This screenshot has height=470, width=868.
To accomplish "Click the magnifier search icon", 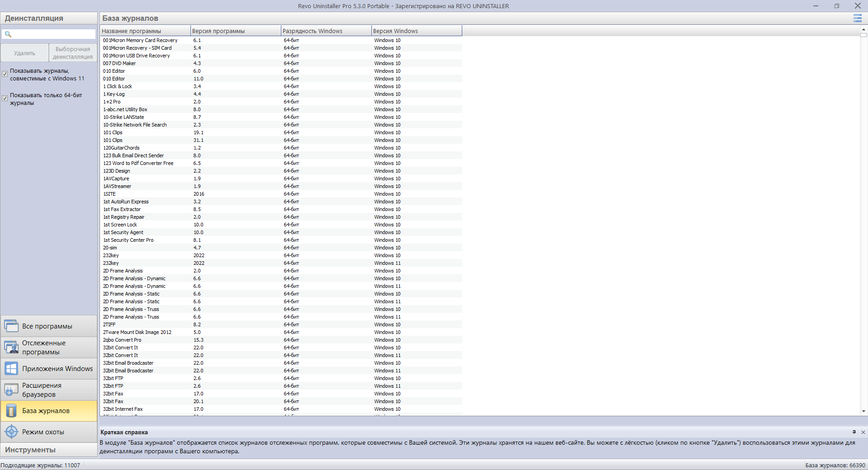I will pos(8,34).
